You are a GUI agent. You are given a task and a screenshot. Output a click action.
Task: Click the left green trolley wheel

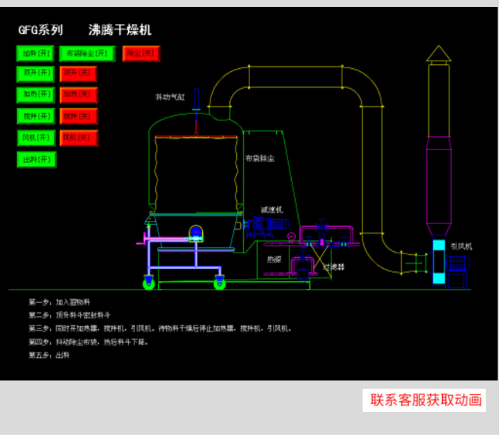pos(150,283)
